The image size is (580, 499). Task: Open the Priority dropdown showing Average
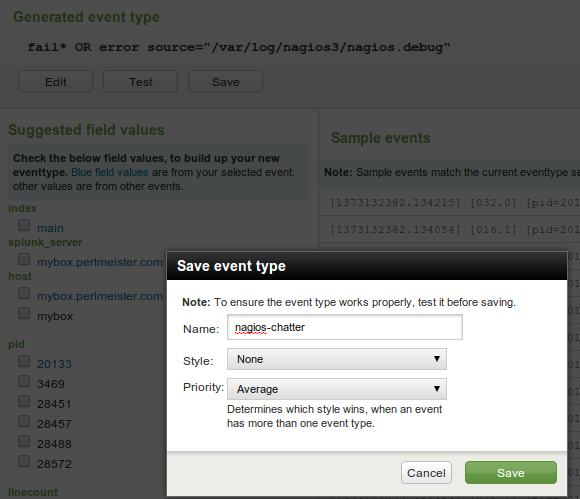(x=337, y=389)
